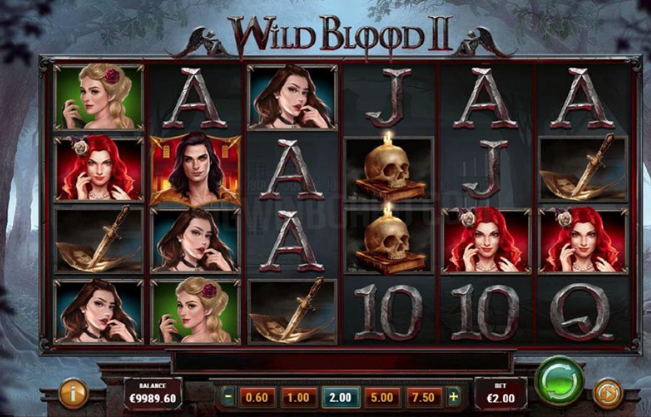This screenshot has height=417, width=651.
Task: Open the info paytable button
Action: point(73,394)
